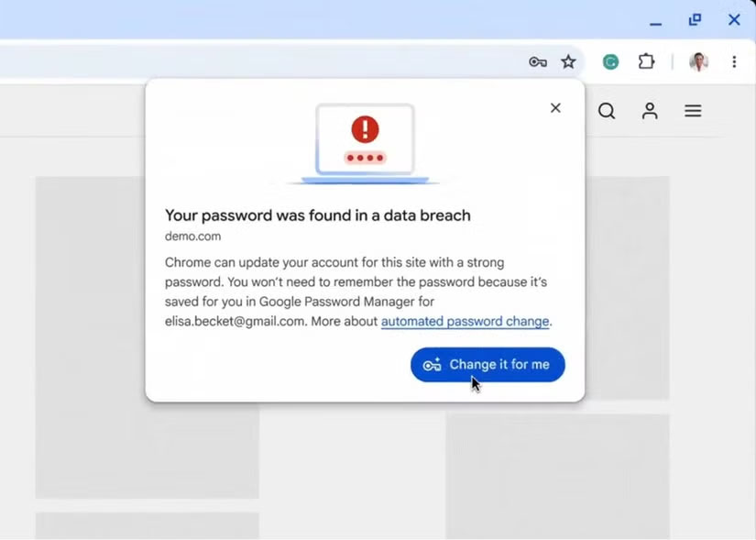Click the key icon inside the blue button
The image size is (756, 540).
[x=431, y=364]
